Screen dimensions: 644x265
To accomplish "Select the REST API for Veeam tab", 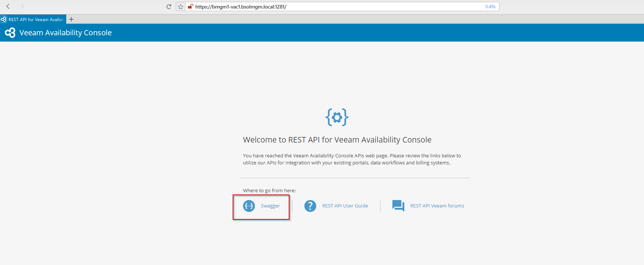I will point(33,19).
